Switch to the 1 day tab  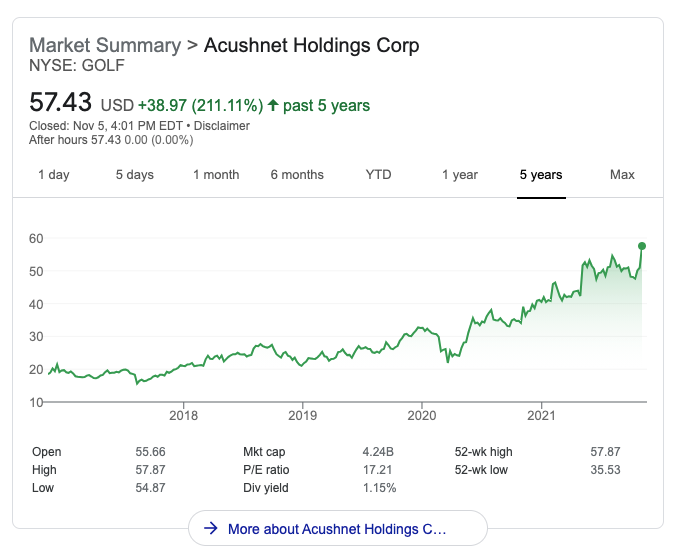point(54,175)
